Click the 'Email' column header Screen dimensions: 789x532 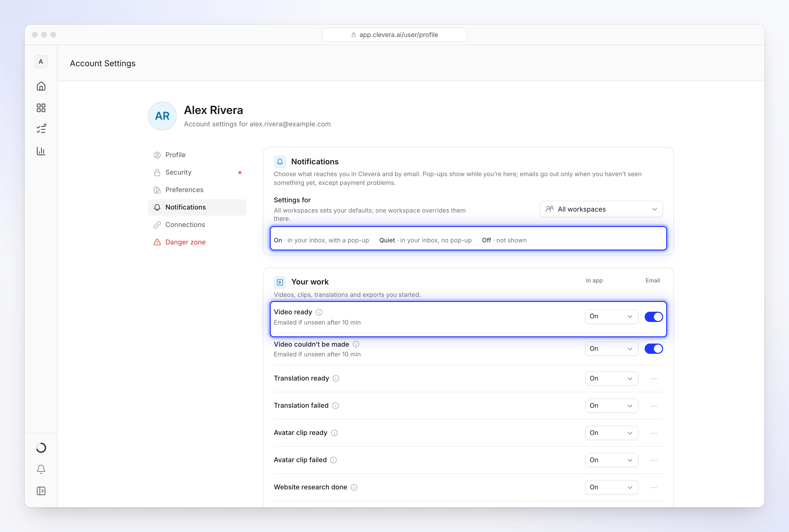click(x=652, y=281)
